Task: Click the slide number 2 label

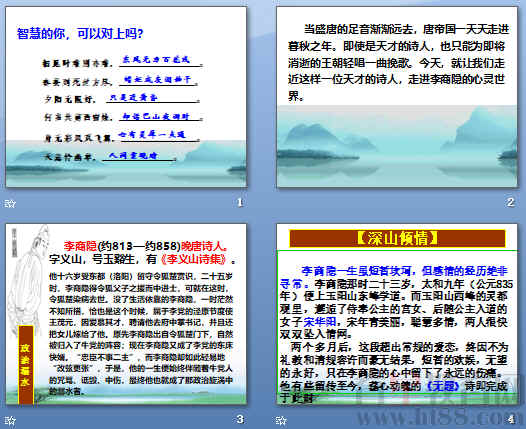Action: coord(511,202)
